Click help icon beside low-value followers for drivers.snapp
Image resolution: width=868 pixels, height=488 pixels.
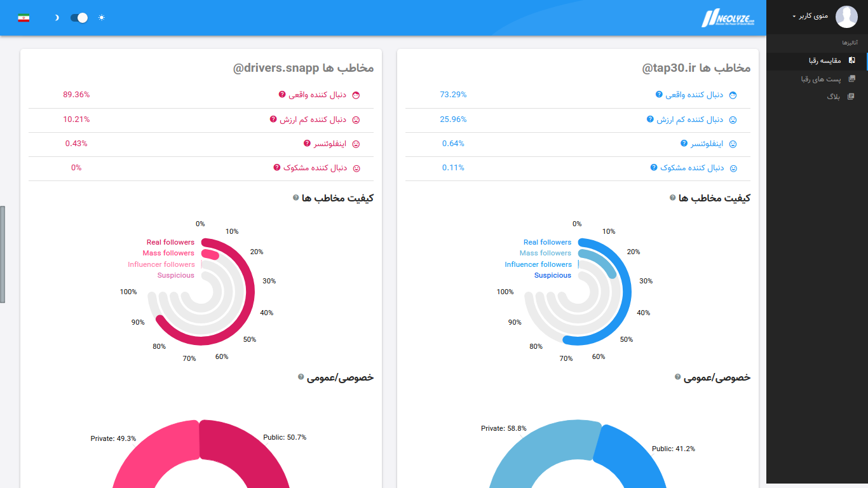tap(273, 119)
